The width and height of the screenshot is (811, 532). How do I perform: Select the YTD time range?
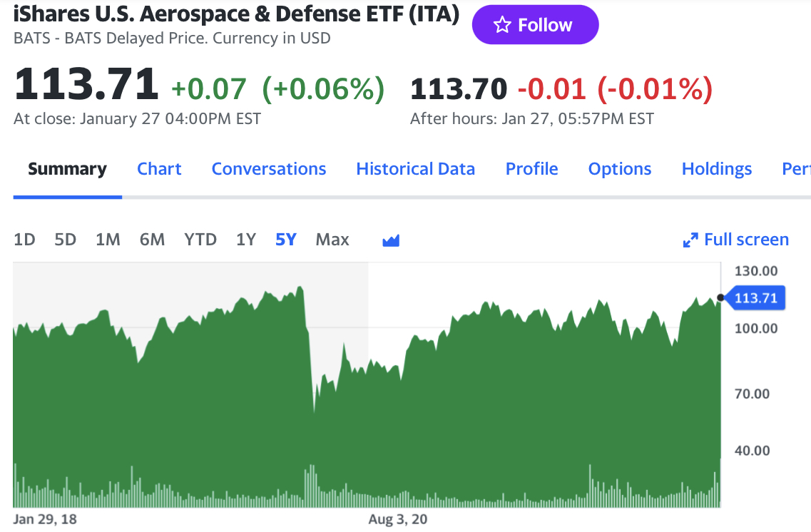click(x=200, y=240)
